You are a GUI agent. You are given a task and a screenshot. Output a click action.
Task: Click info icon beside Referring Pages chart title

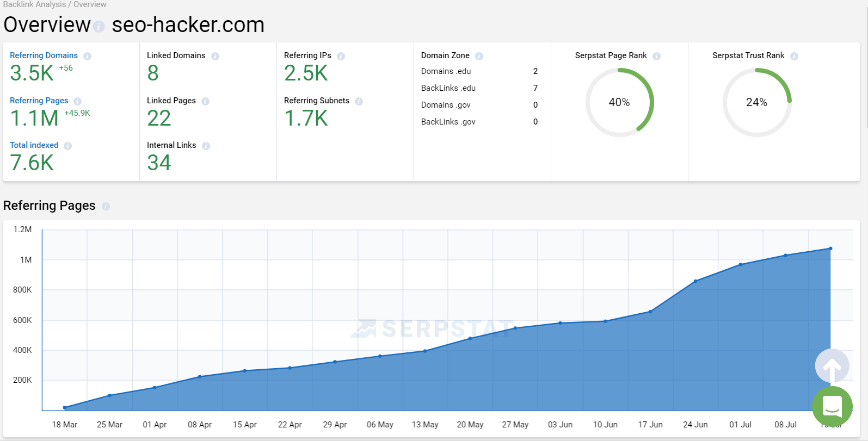[106, 206]
